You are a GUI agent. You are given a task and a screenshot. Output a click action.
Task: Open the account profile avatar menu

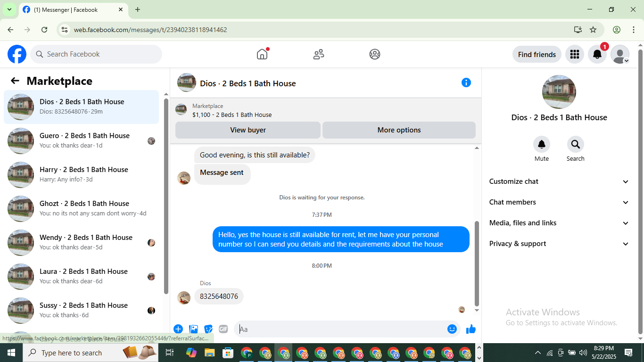click(x=619, y=55)
